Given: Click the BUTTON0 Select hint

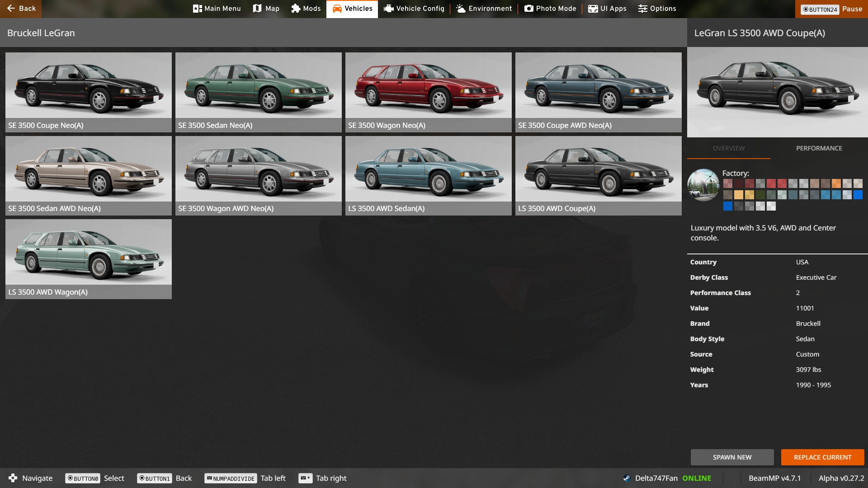Looking at the screenshot, I should tap(94, 478).
